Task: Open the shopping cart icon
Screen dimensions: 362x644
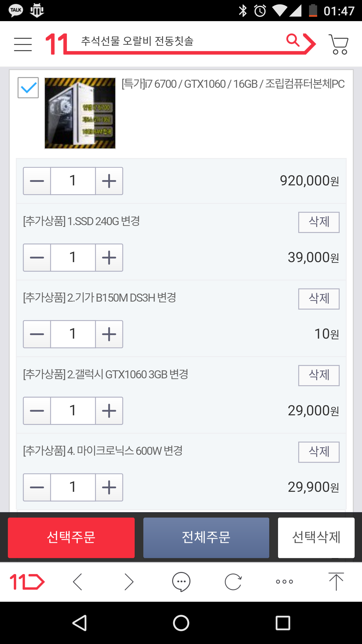Action: coord(339,44)
